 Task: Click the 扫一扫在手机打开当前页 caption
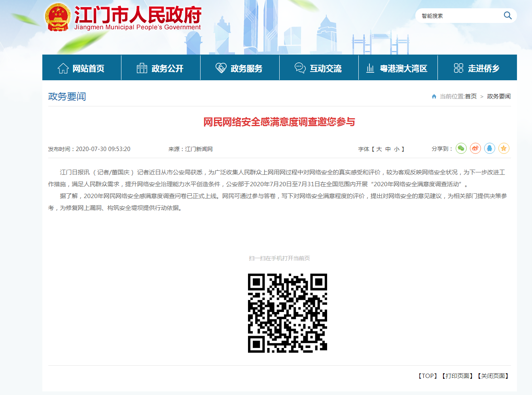click(x=279, y=258)
